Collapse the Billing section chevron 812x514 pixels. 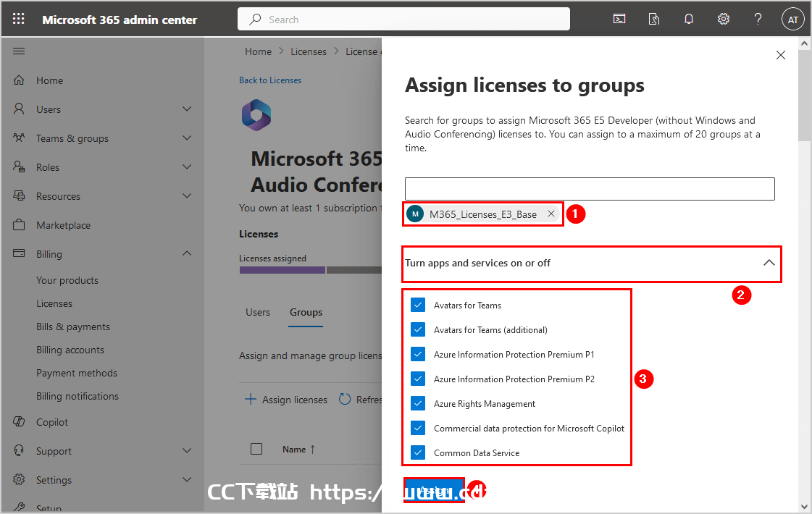tap(187, 253)
